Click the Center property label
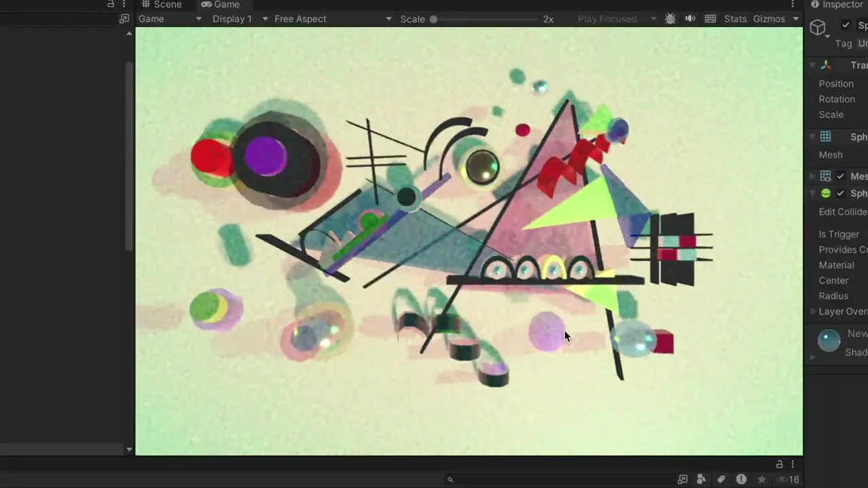 click(833, 281)
